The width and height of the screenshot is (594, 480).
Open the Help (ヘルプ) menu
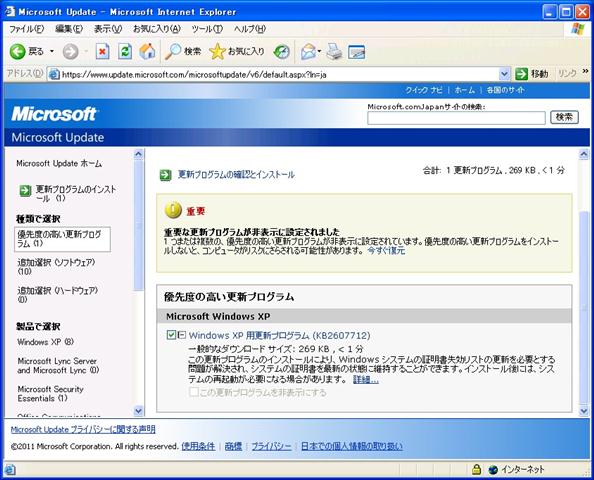[x=250, y=29]
